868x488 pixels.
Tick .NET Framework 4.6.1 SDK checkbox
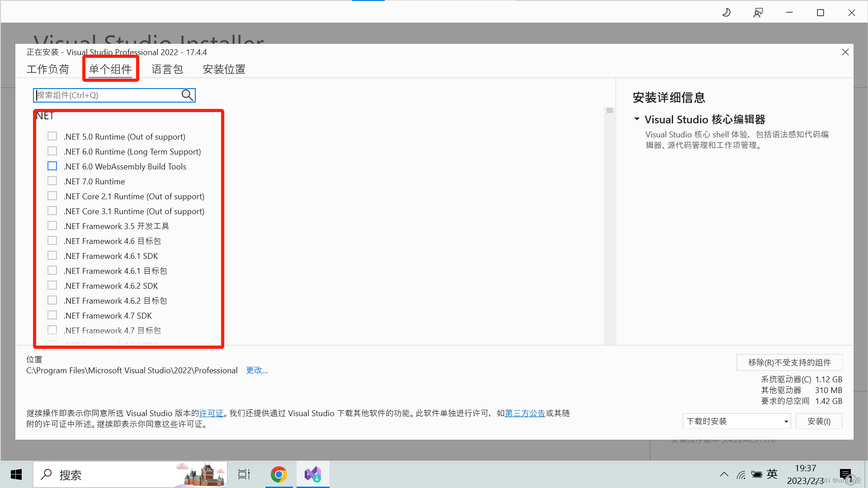tap(52, 256)
